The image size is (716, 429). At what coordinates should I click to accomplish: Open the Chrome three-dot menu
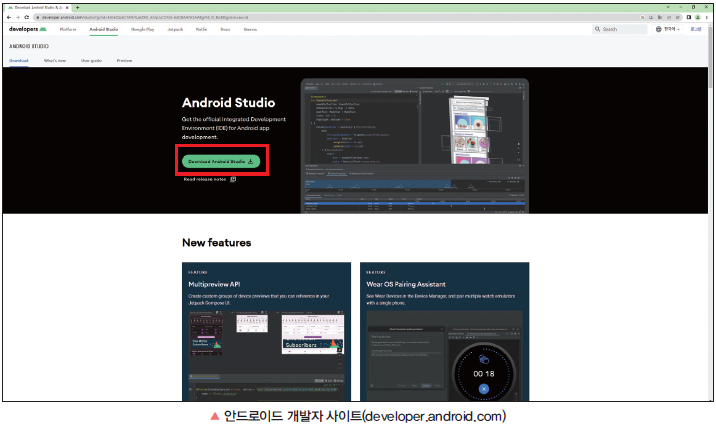pos(706,17)
